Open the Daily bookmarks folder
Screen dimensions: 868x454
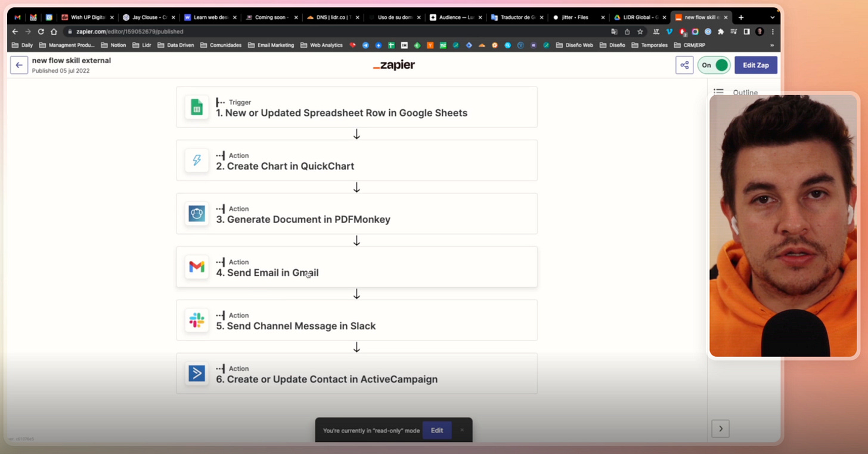pyautogui.click(x=23, y=45)
